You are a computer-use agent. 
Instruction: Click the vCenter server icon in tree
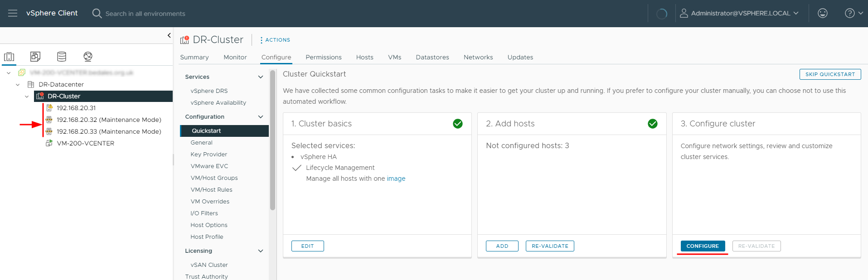pyautogui.click(x=21, y=72)
